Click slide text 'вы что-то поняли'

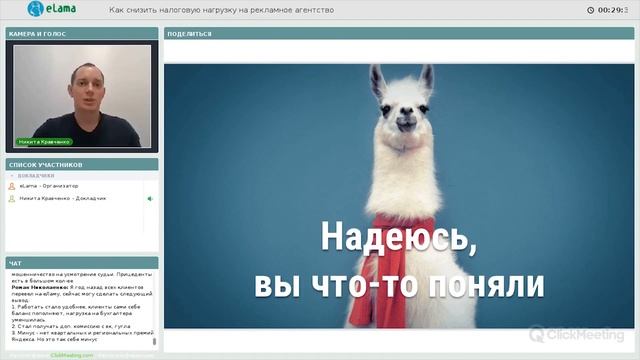click(399, 285)
